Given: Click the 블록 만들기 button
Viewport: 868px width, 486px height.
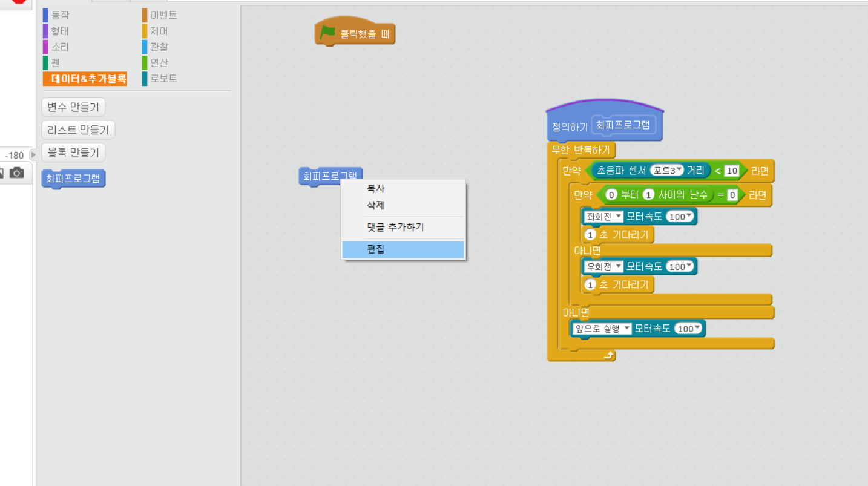Looking at the screenshot, I should [x=73, y=153].
